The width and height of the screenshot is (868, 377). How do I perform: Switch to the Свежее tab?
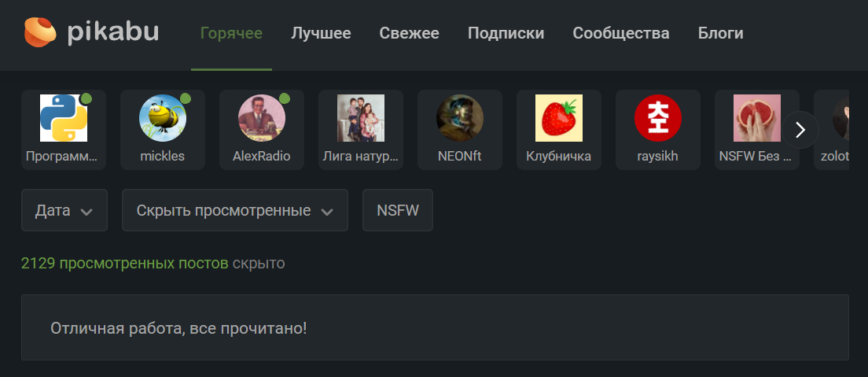409,33
